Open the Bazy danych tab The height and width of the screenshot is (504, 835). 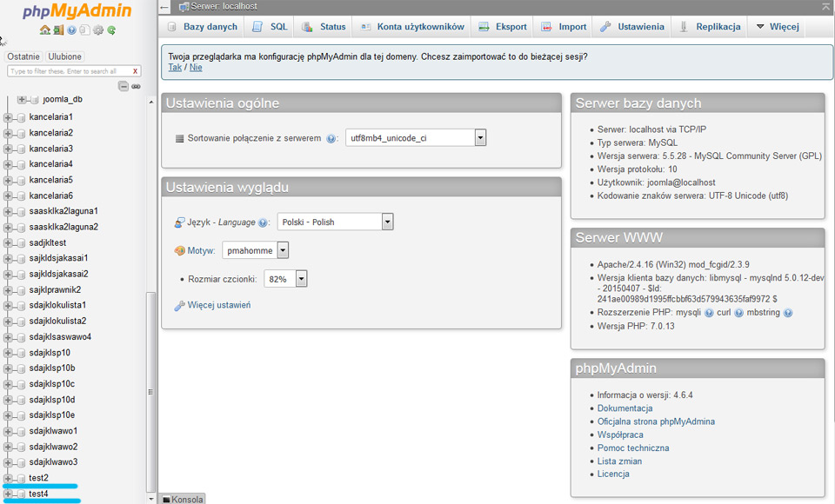pyautogui.click(x=203, y=27)
